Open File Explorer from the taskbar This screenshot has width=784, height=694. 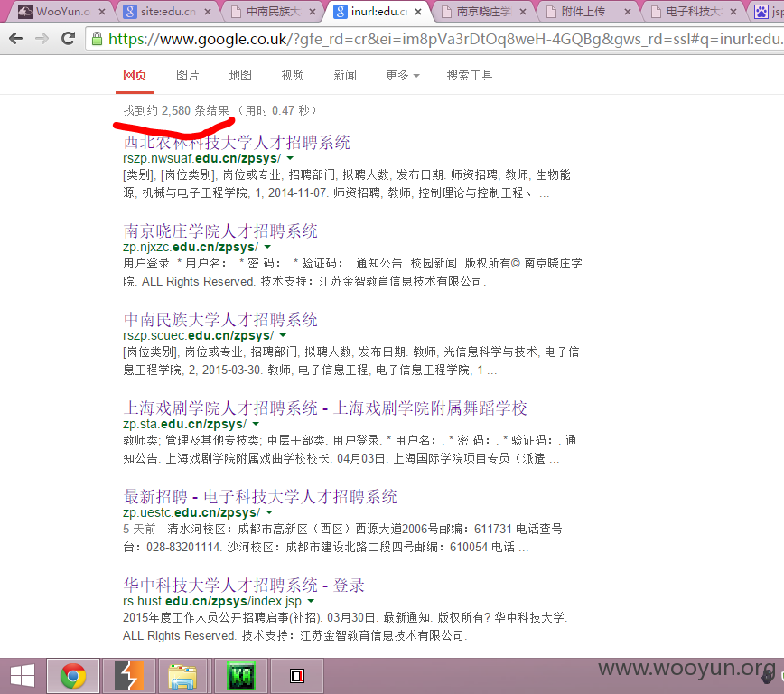[182, 676]
